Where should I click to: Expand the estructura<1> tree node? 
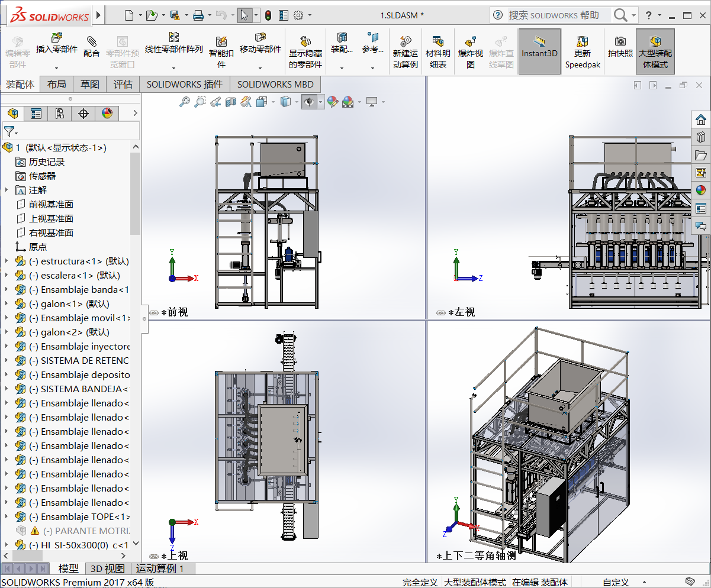pos(7,261)
